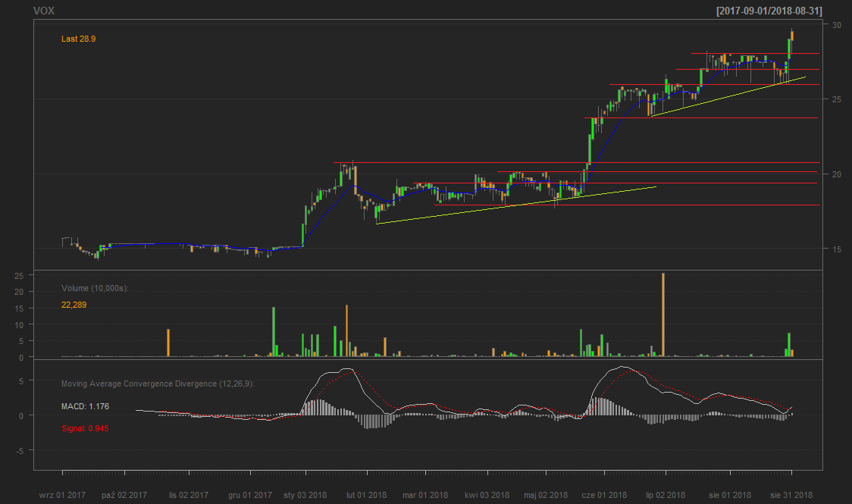Click the 'MACD: 1.176' value

tap(85, 406)
